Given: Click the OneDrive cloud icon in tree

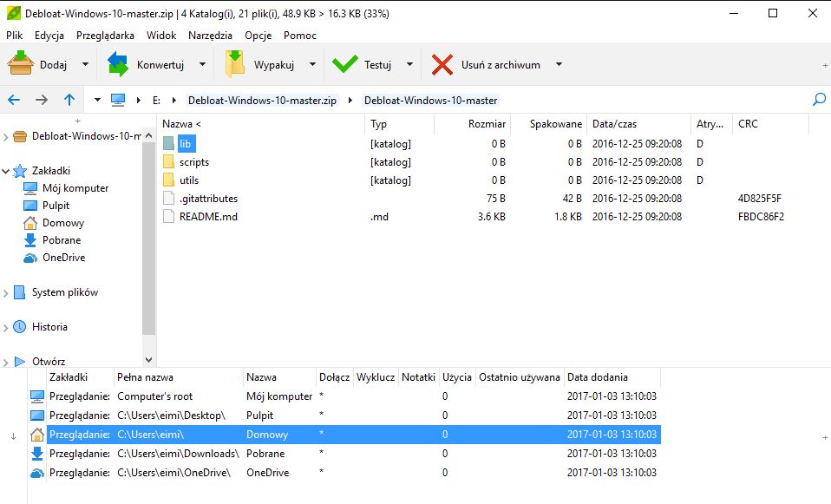Looking at the screenshot, I should pos(30,258).
